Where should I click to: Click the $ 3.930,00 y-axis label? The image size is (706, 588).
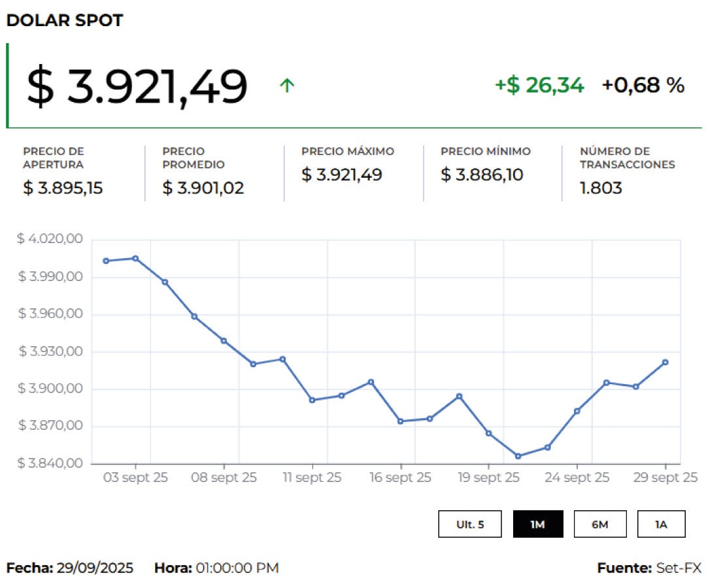(x=50, y=351)
